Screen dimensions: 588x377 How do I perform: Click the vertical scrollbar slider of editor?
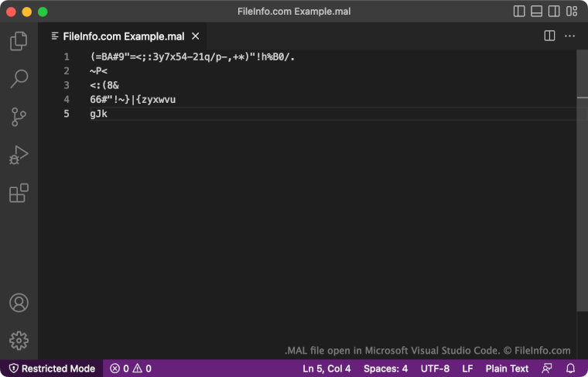582,180
